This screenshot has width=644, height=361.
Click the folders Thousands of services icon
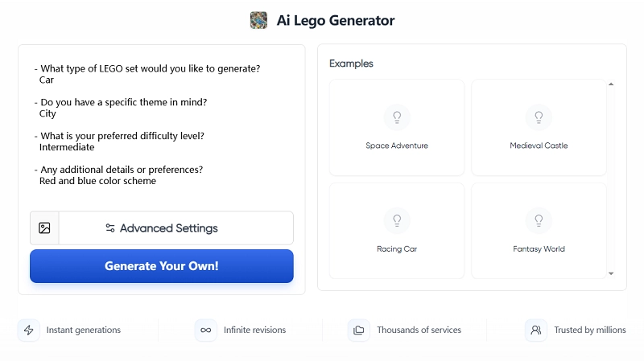pyautogui.click(x=359, y=330)
